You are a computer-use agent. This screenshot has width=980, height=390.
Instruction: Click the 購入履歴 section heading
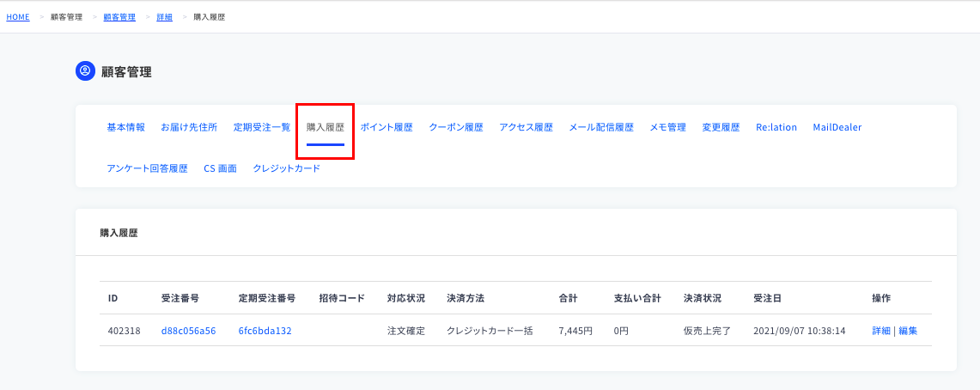pos(119,233)
